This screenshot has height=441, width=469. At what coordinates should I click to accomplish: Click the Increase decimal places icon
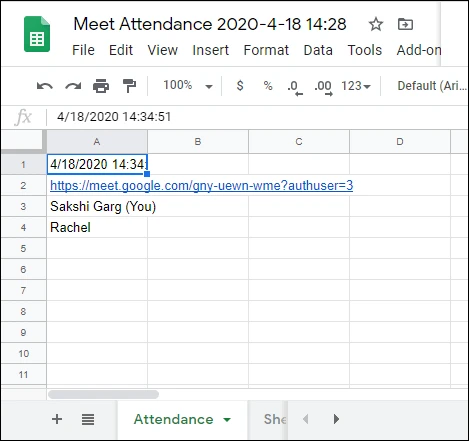tap(323, 87)
